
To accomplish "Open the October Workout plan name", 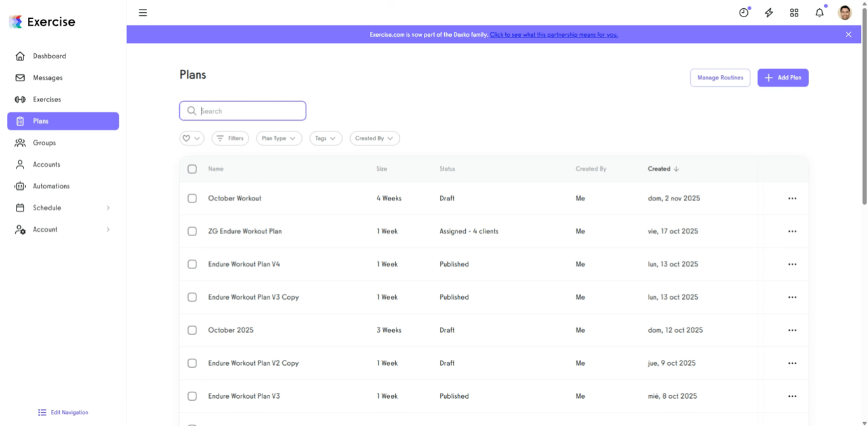I will [234, 198].
